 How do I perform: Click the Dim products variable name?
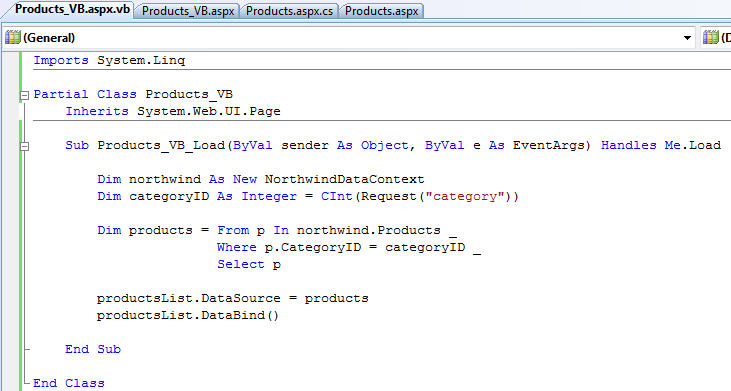[x=161, y=231]
